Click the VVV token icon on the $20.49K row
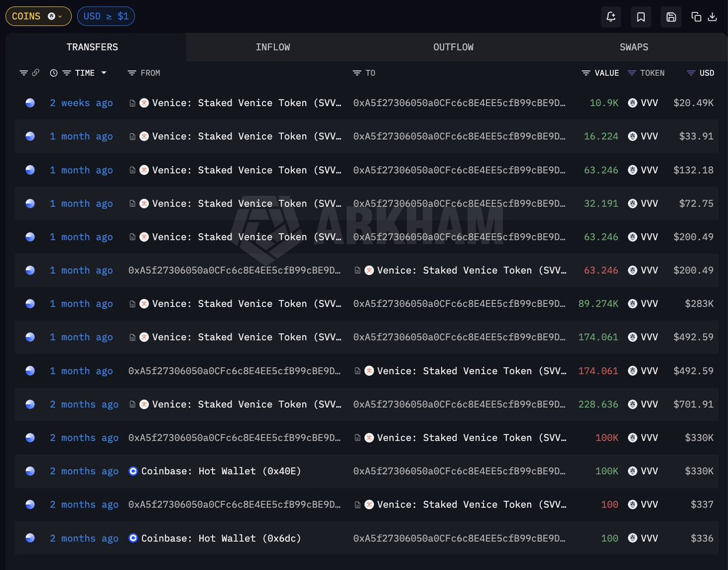The height and width of the screenshot is (570, 728). pos(633,103)
